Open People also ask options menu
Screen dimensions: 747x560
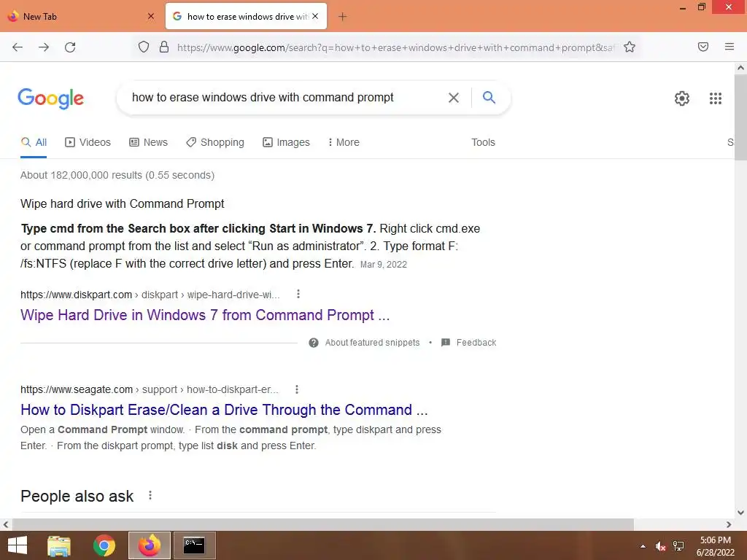click(150, 495)
